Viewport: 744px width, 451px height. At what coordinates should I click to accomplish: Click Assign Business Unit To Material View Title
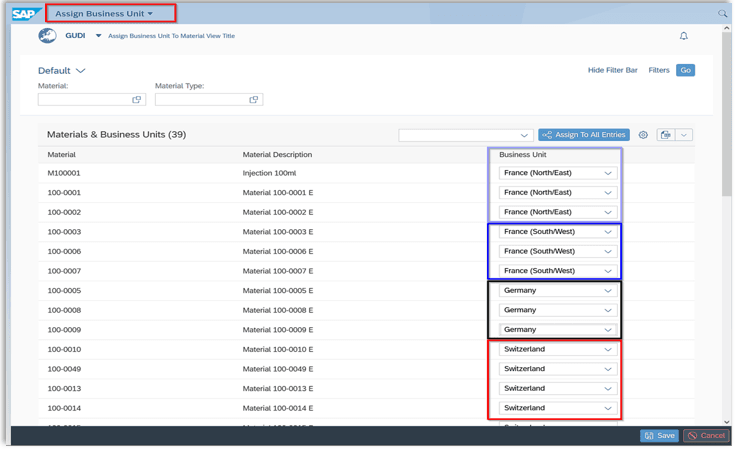173,36
